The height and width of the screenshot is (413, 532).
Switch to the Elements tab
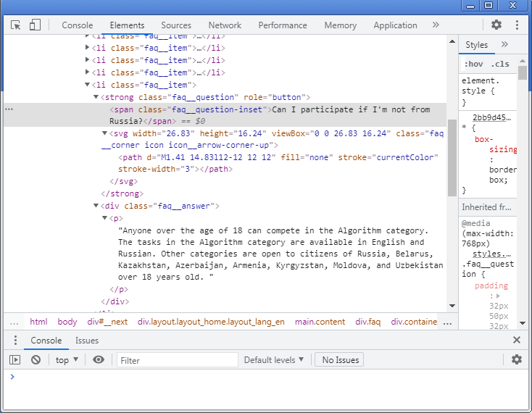click(127, 25)
